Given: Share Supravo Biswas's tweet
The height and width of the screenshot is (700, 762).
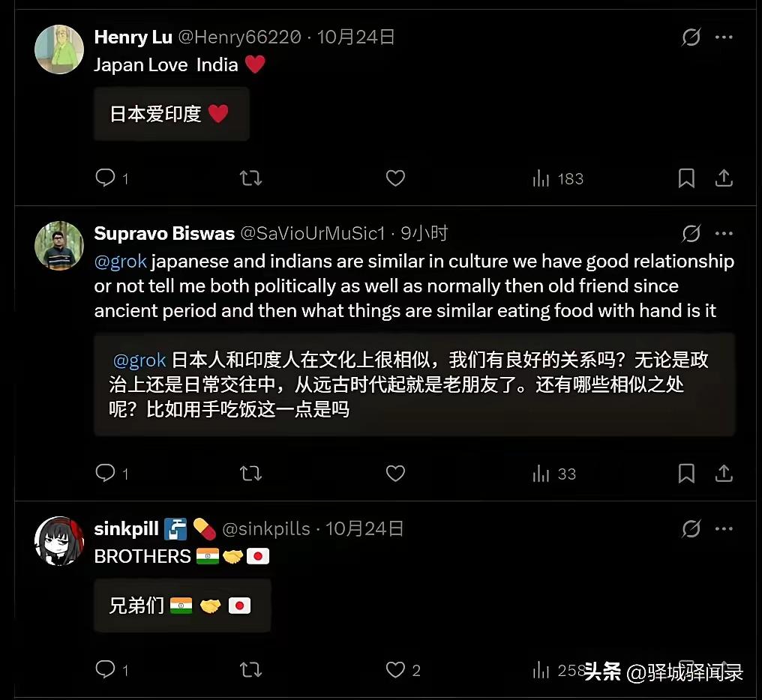Looking at the screenshot, I should [x=724, y=473].
